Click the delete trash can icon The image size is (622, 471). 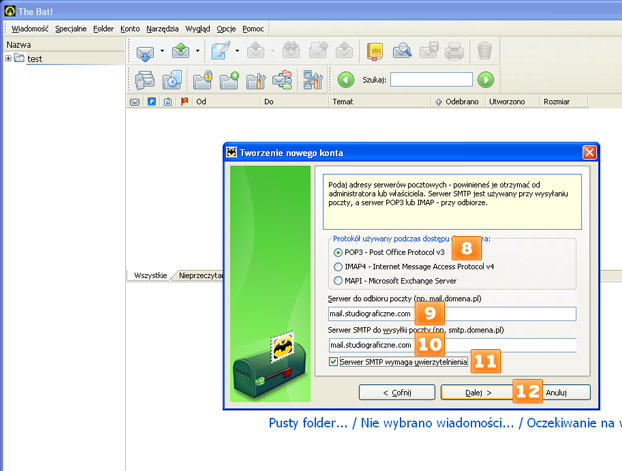tap(484, 51)
